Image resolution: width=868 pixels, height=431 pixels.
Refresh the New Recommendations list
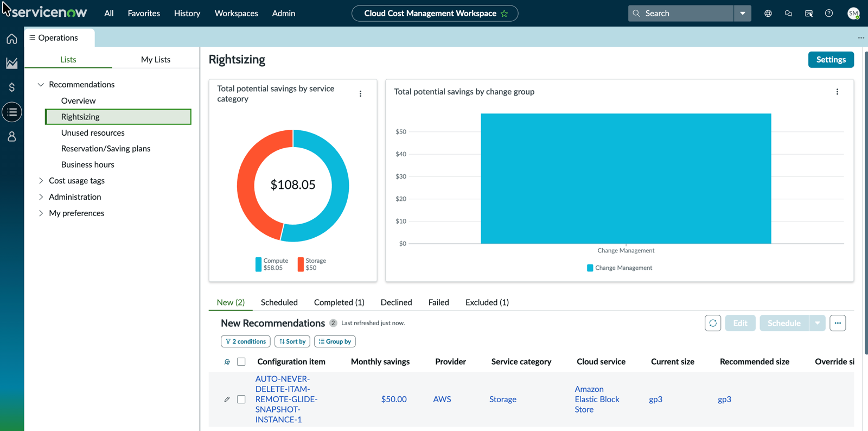coord(713,323)
